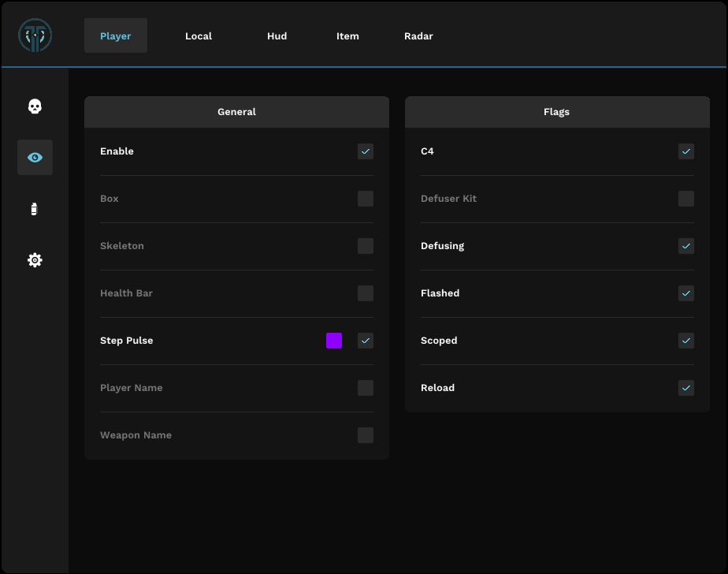
Task: Uncheck the Step Pulse option
Action: click(365, 341)
